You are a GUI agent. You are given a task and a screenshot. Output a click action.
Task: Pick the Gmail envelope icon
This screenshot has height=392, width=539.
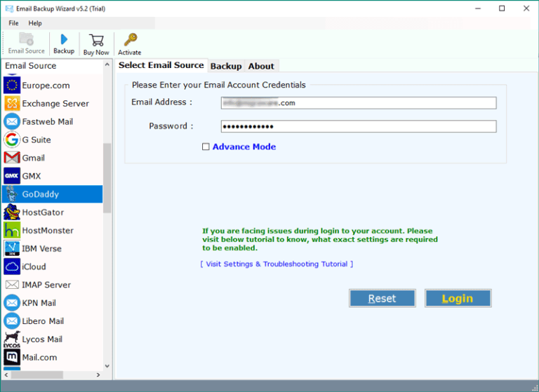tap(12, 158)
